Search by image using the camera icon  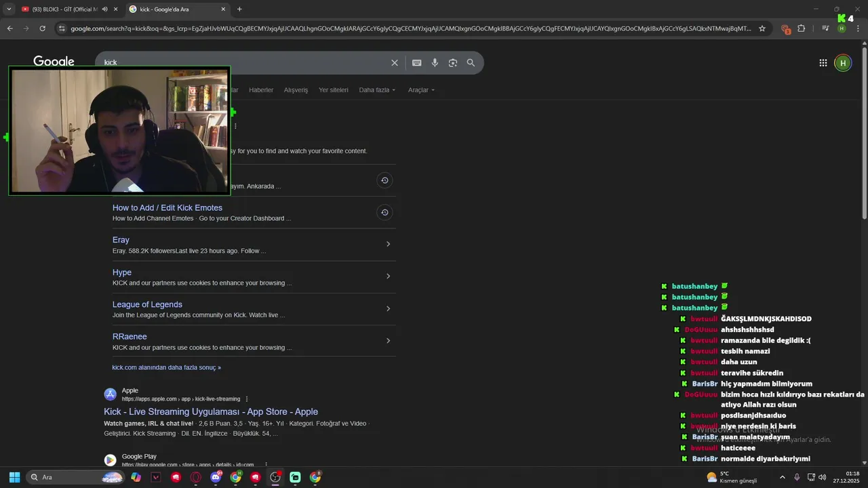pyautogui.click(x=453, y=62)
